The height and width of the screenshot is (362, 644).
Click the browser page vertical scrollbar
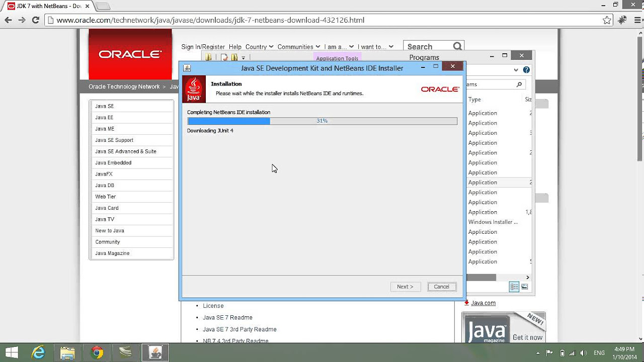[x=640, y=99]
